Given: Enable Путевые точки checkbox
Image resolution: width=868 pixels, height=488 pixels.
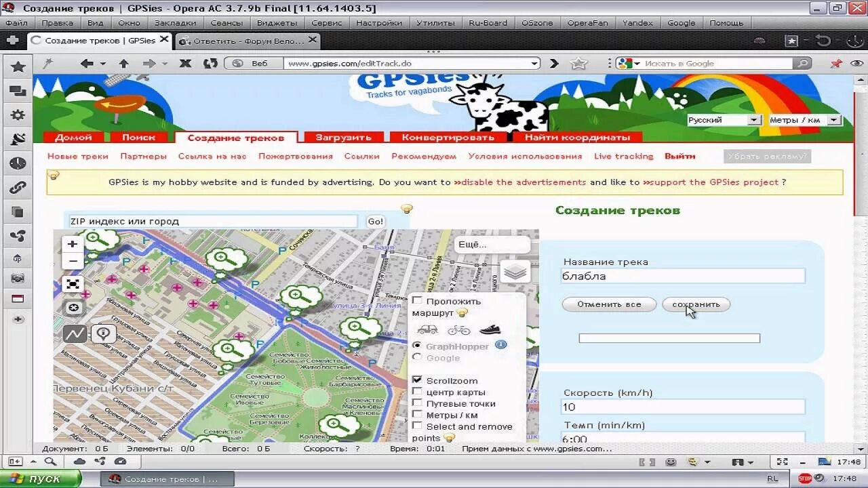Looking at the screenshot, I should [x=417, y=403].
